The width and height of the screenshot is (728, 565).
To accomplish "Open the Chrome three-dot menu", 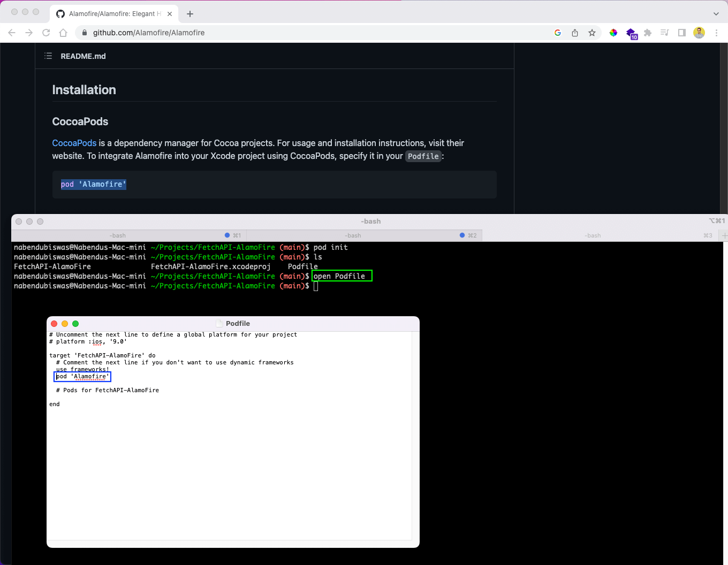I will pos(716,33).
